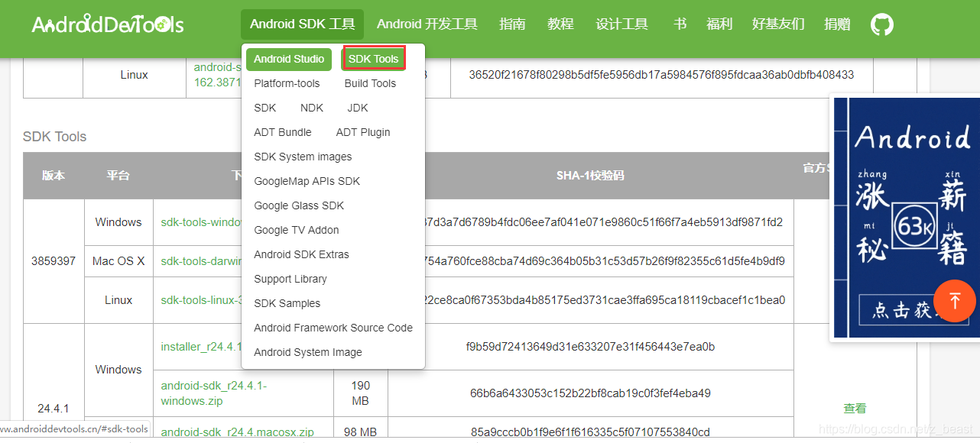Click the Mac OS X platform cell
Image resolution: width=980 pixels, height=443 pixels.
[118, 261]
